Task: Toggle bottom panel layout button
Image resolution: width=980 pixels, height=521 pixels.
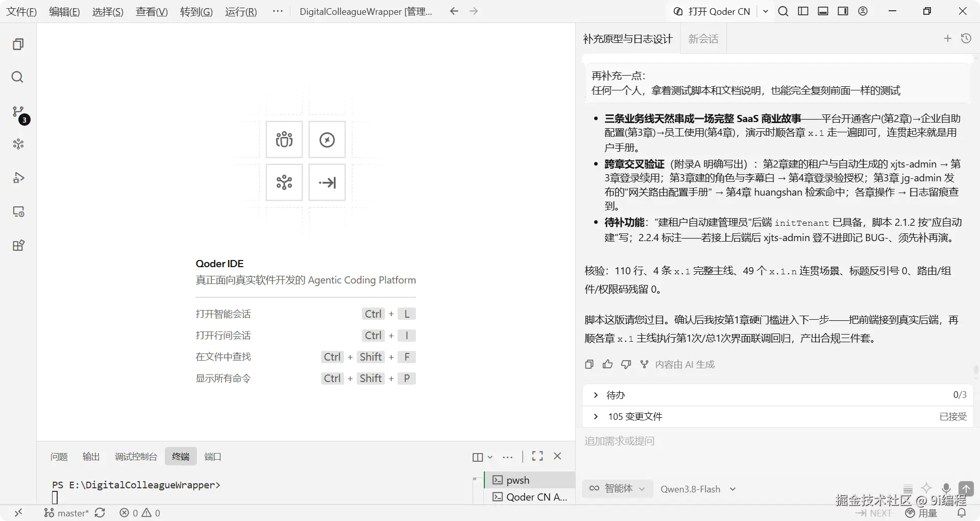Action: point(823,11)
